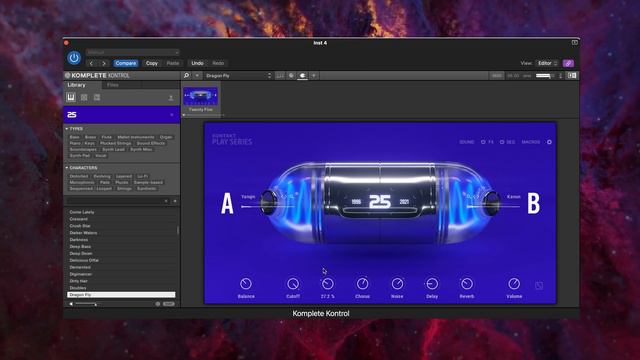Viewport: 640px width, 360px height.
Task: Select the Deep Bass preset
Action: tap(121, 247)
